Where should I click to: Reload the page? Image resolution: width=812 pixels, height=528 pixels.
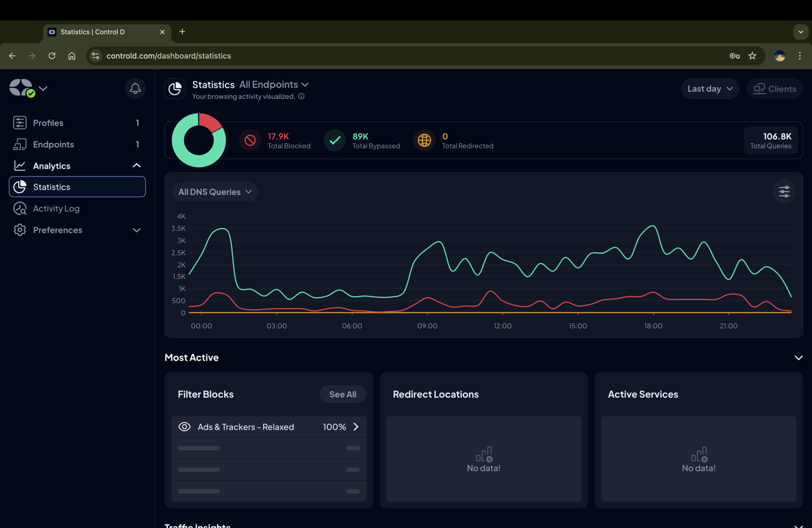click(x=52, y=56)
